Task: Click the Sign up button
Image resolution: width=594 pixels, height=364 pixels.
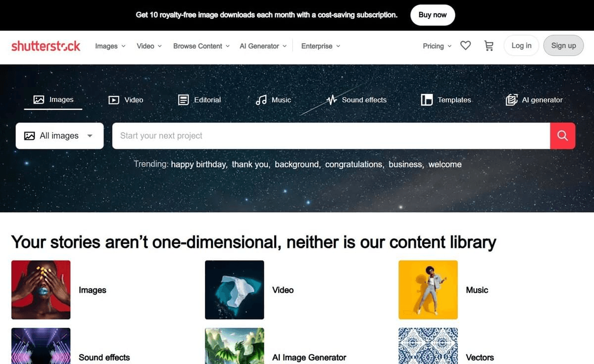Action: 563,45
